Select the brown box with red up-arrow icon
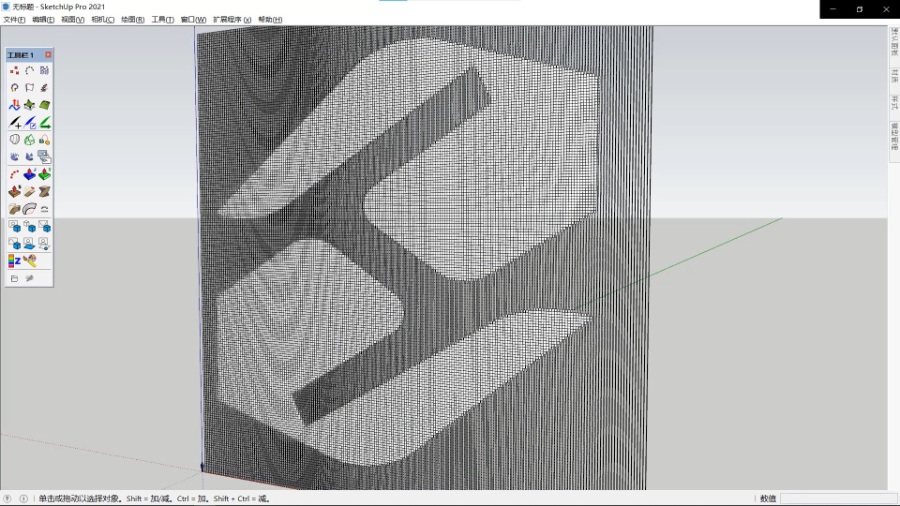900x506 pixels. coord(14,192)
